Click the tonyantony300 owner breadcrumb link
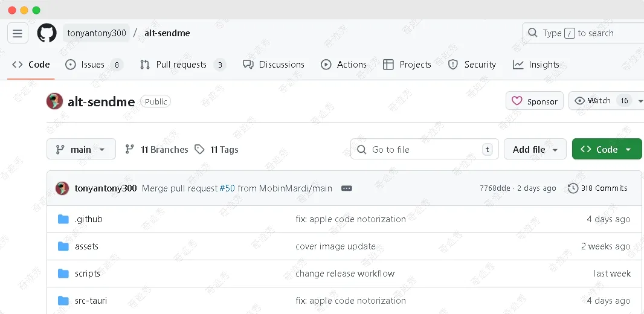 click(x=97, y=33)
